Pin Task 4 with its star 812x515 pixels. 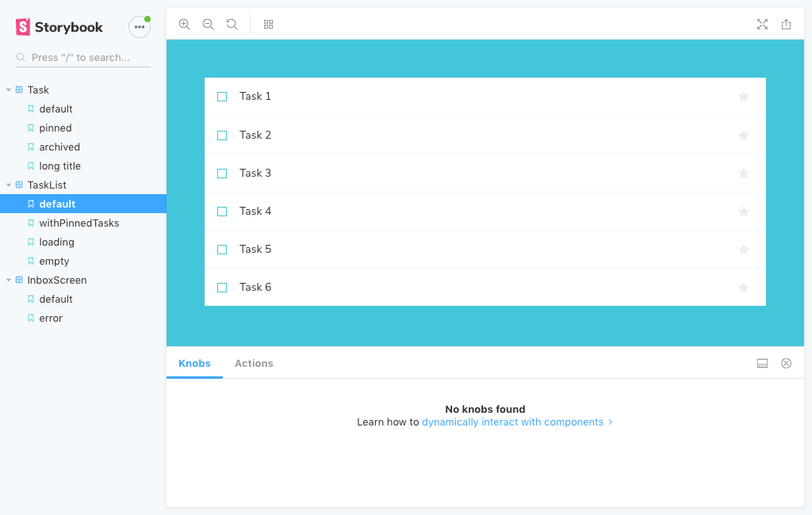pyautogui.click(x=744, y=212)
